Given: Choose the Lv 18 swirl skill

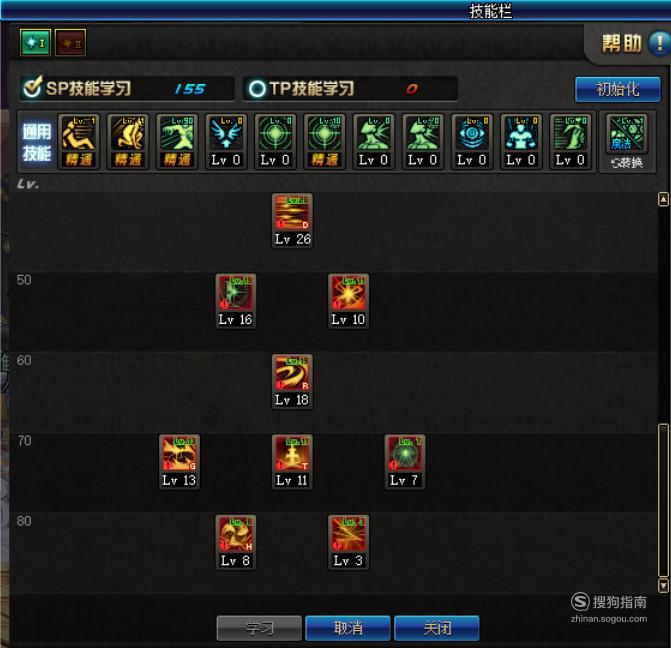Looking at the screenshot, I should click(292, 374).
